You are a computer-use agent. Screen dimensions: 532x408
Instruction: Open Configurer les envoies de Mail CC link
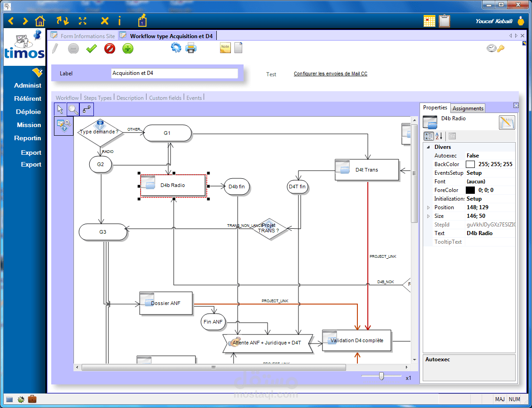pos(331,74)
